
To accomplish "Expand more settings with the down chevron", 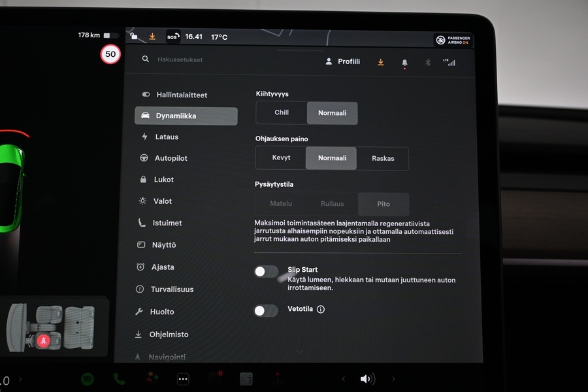I will point(300,351).
